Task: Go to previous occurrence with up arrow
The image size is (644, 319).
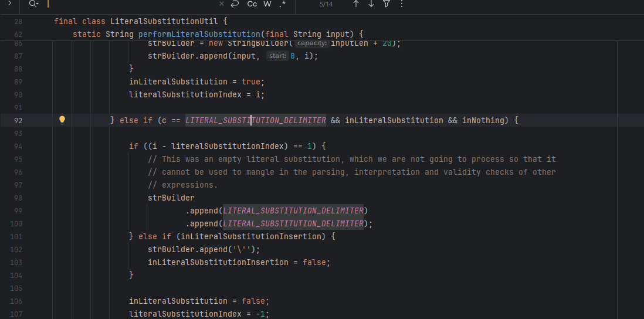Action: click(x=355, y=4)
